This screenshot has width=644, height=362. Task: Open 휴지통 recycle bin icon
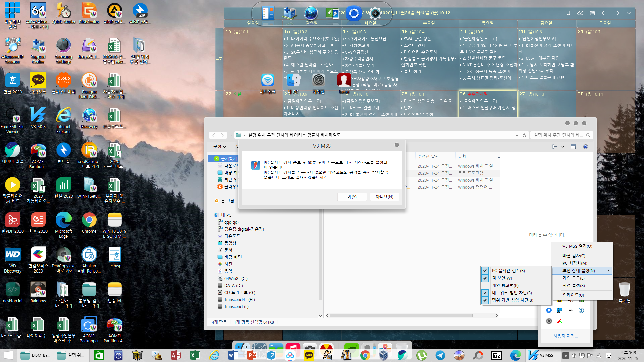click(624, 292)
